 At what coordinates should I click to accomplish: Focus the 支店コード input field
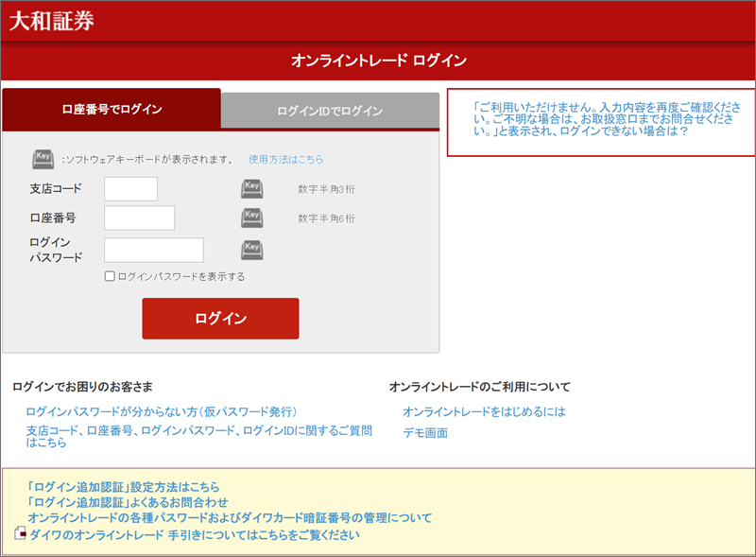pos(130,189)
